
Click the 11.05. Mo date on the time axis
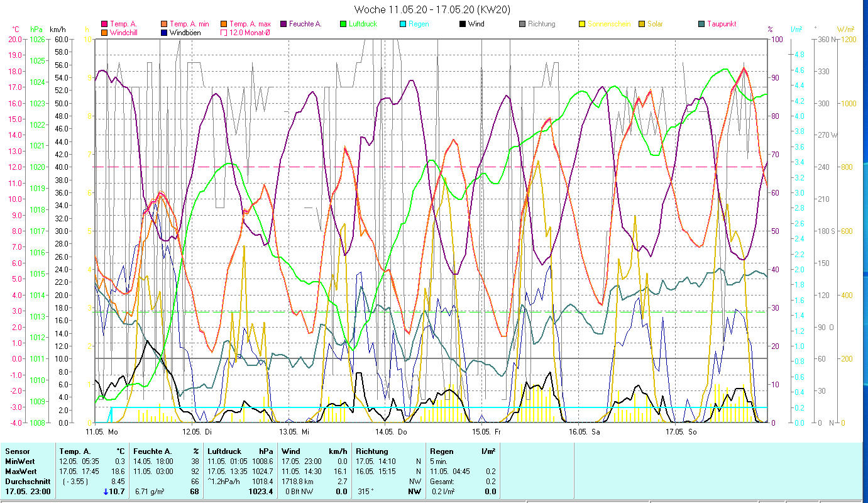click(x=102, y=432)
